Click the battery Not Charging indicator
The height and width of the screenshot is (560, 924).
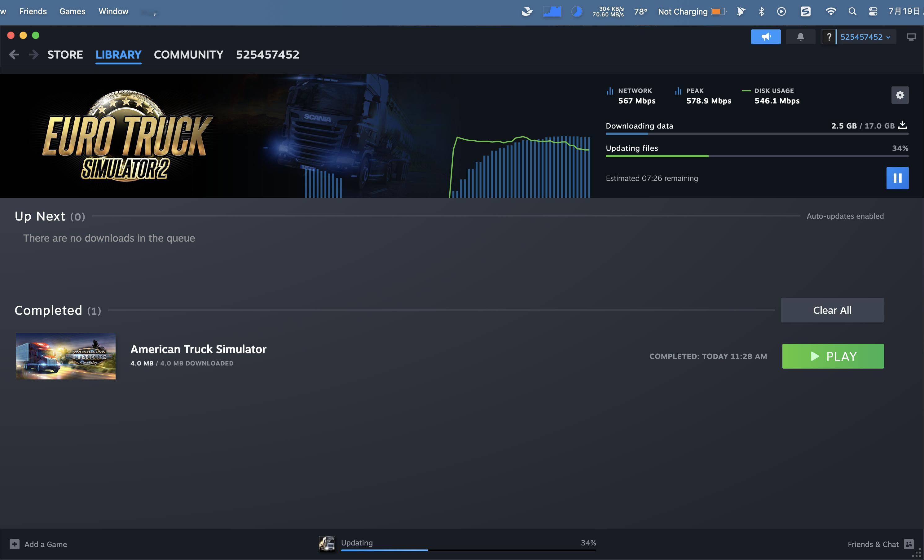692,12
